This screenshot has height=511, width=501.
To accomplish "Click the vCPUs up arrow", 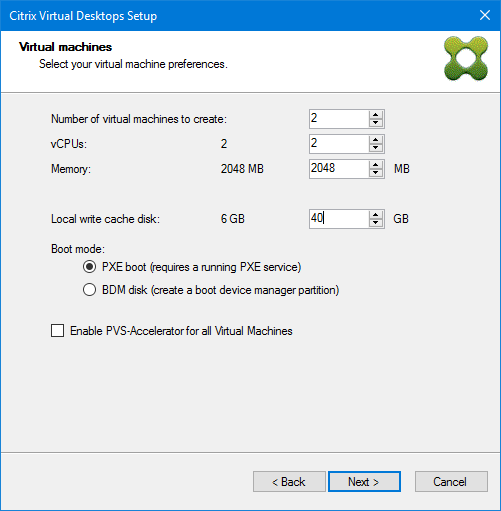I will [x=376, y=140].
